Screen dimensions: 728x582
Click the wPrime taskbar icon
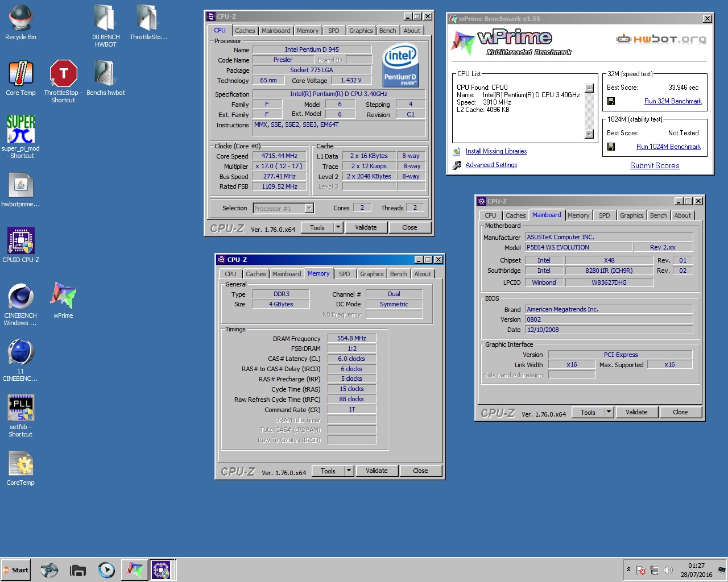[134, 569]
